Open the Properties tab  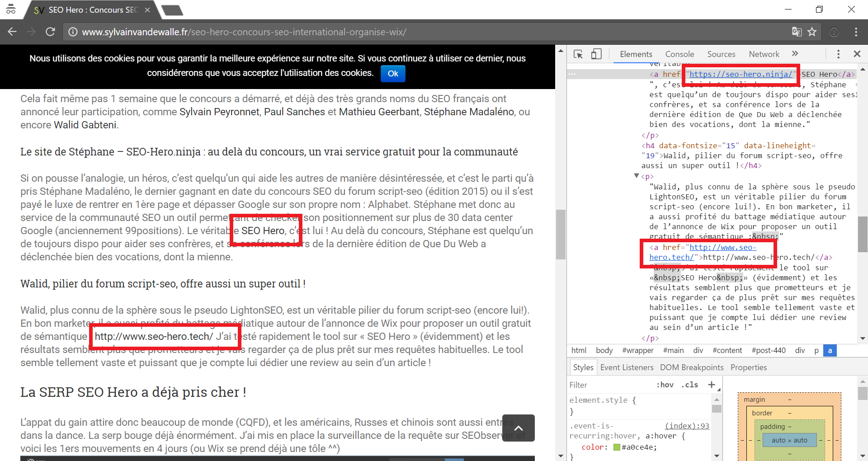point(749,367)
